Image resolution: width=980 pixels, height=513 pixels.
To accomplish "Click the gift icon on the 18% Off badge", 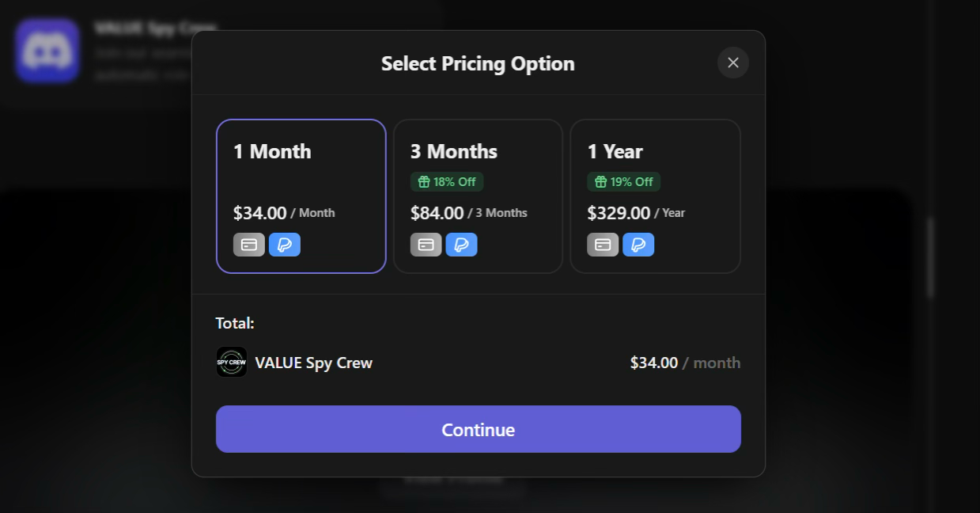I will [423, 181].
